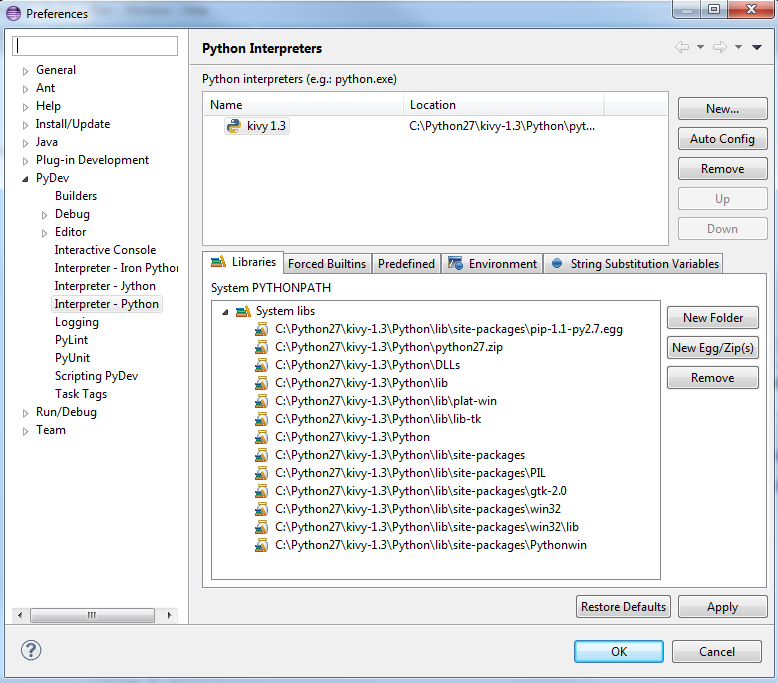778x683 pixels.
Task: Click icon beside Pythonwin path
Action: click(x=261, y=545)
